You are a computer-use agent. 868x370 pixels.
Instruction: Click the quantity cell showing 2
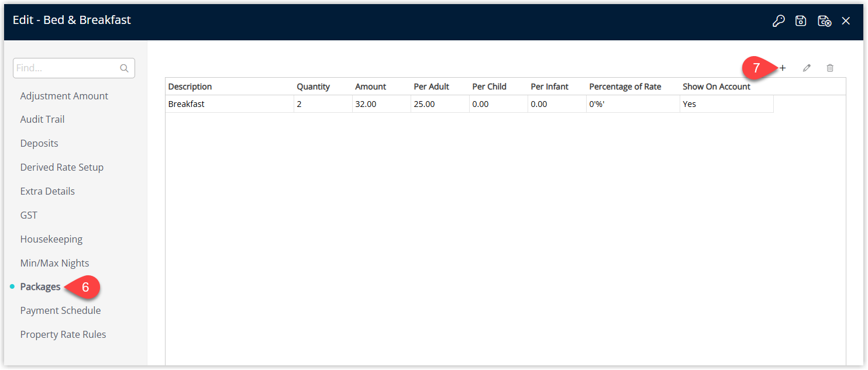(323, 104)
